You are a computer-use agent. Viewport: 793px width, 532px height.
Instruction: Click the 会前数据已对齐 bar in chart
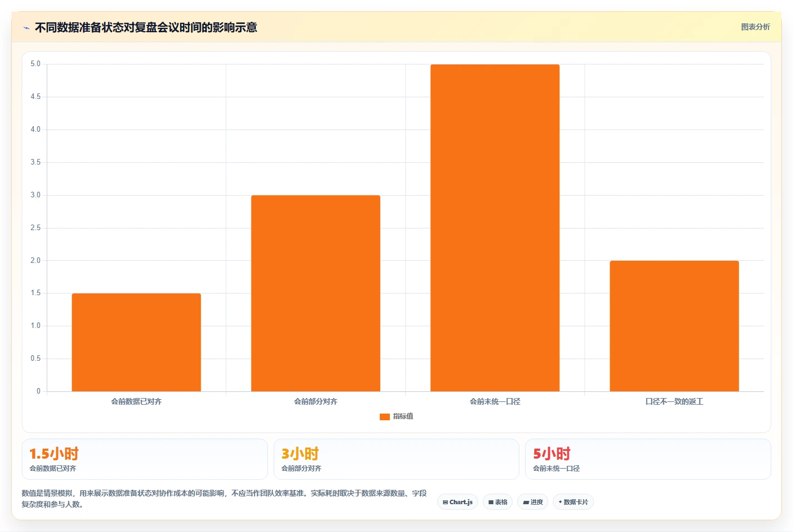click(x=136, y=342)
